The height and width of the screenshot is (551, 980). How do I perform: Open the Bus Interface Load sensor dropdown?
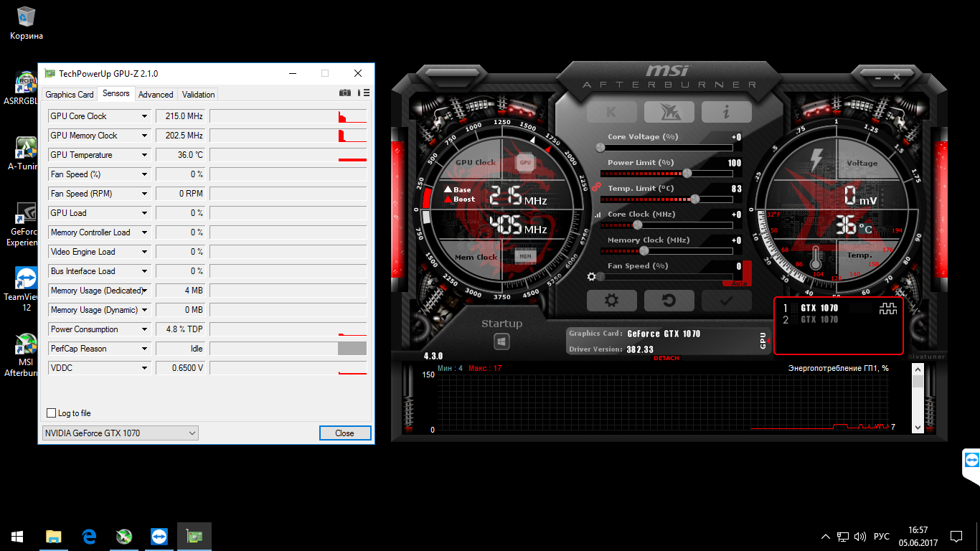tap(144, 271)
